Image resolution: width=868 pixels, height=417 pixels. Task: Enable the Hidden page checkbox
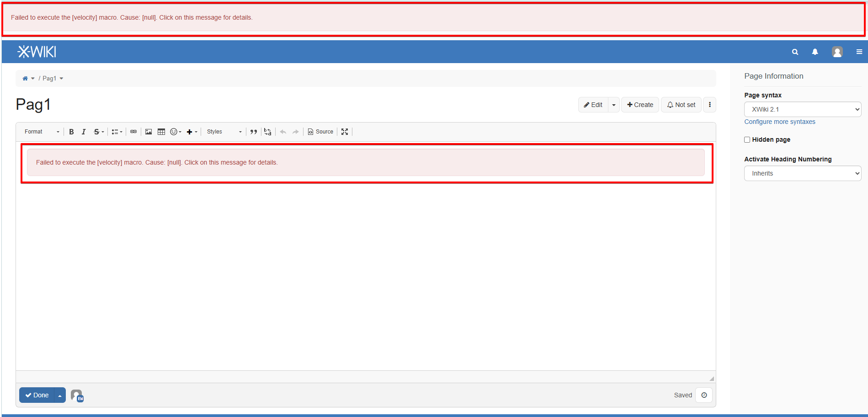(747, 140)
